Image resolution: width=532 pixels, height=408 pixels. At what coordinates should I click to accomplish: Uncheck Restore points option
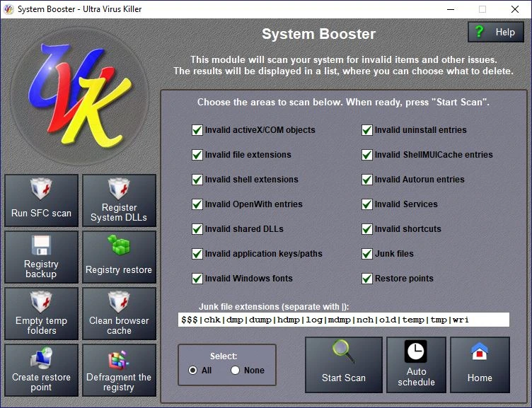[367, 279]
